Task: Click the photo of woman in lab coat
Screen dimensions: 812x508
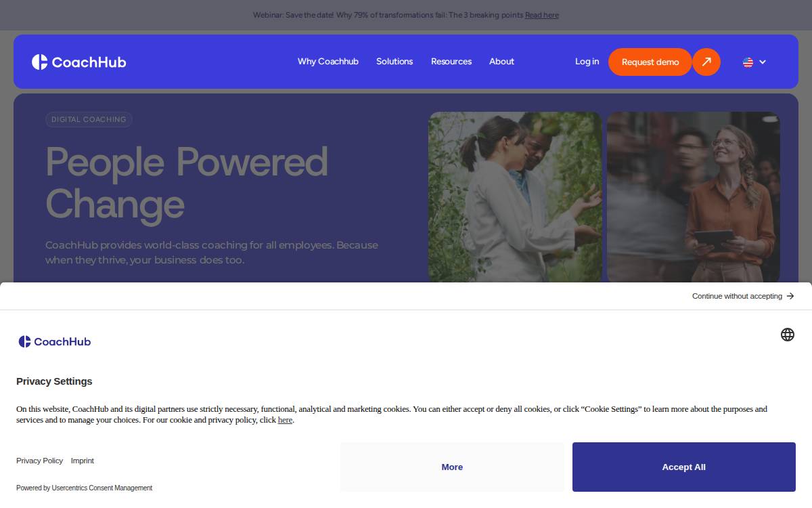Action: click(x=515, y=196)
